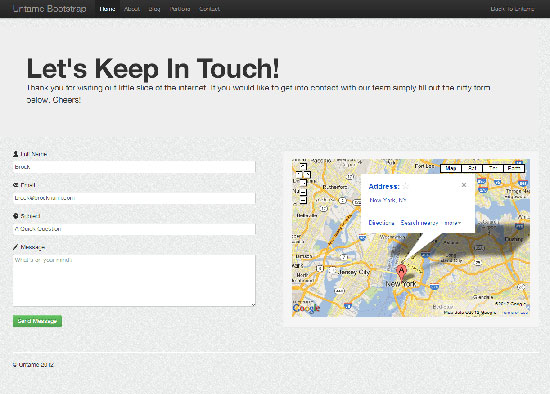Open the Blog nav item
Screen dimensions: 550x394
[x=154, y=9]
